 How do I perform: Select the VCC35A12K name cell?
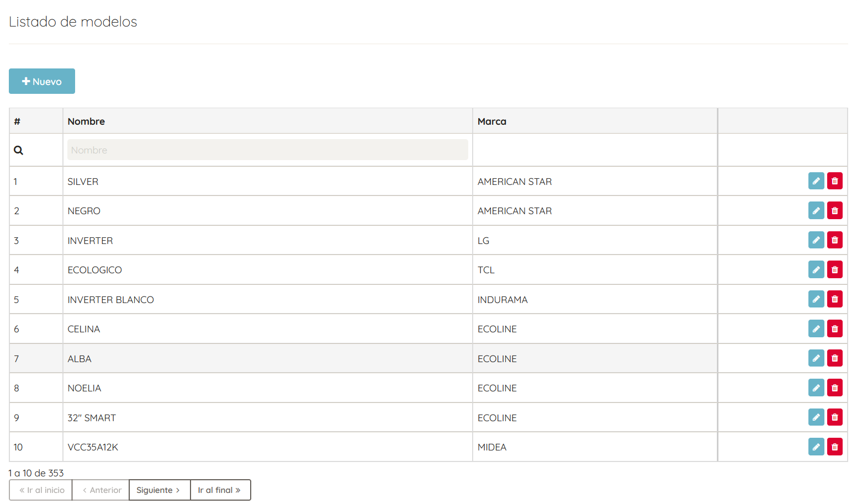coord(268,447)
